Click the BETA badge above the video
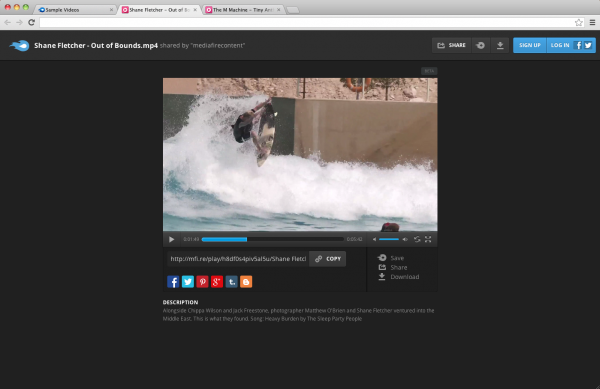This screenshot has height=389, width=600. tap(429, 71)
